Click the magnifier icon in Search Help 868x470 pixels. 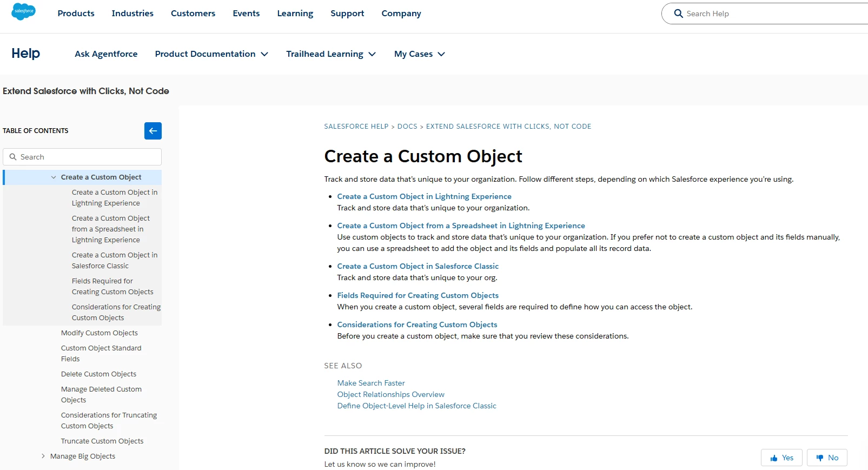click(x=678, y=14)
